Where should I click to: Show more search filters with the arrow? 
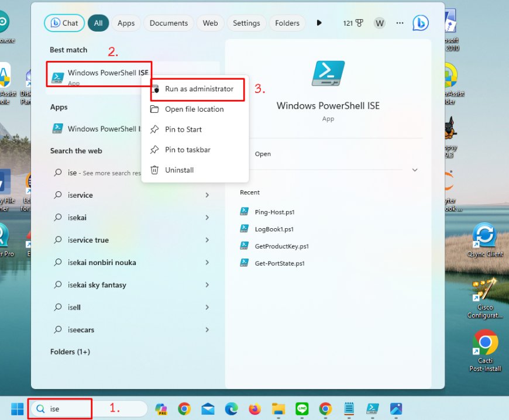319,23
